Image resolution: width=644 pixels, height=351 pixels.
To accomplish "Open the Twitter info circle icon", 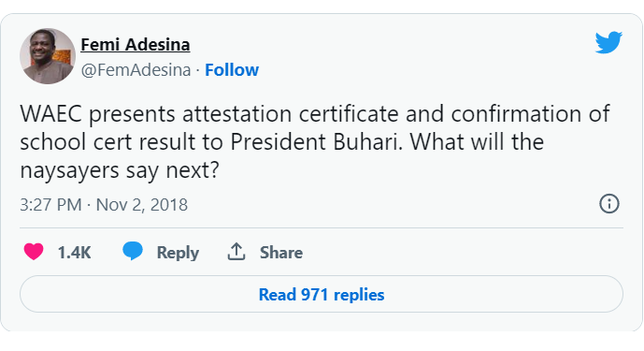I will [609, 204].
